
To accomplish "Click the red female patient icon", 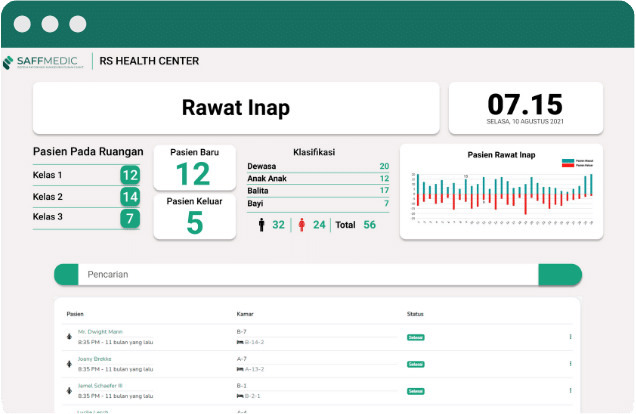I will pyautogui.click(x=304, y=225).
